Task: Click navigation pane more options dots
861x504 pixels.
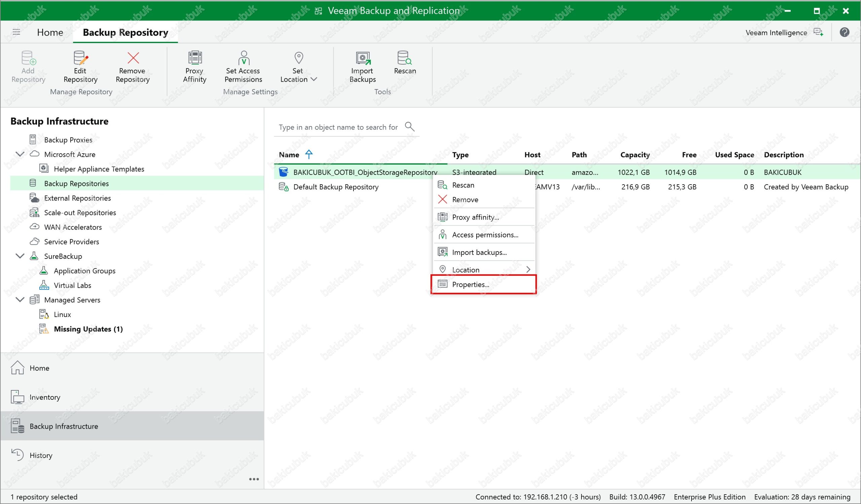Action: point(254,479)
